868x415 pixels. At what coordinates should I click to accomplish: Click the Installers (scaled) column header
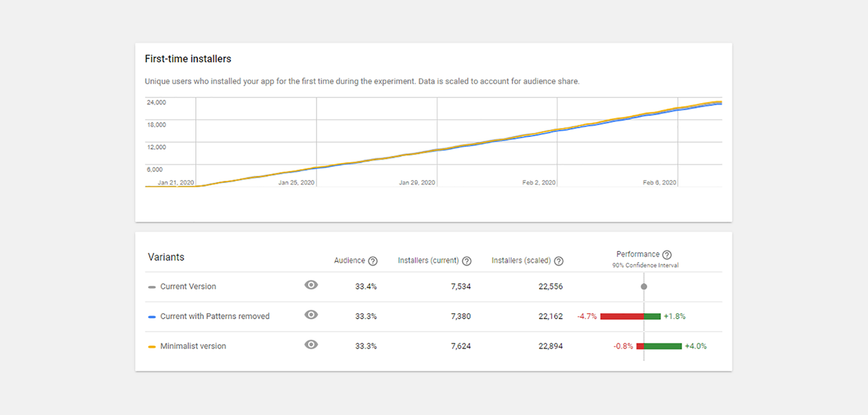521,261
